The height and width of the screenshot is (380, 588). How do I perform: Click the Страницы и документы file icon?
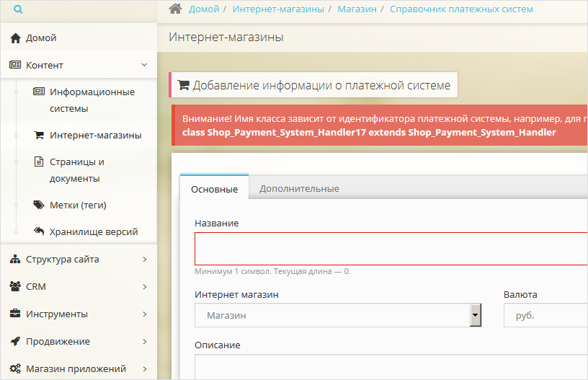click(39, 162)
